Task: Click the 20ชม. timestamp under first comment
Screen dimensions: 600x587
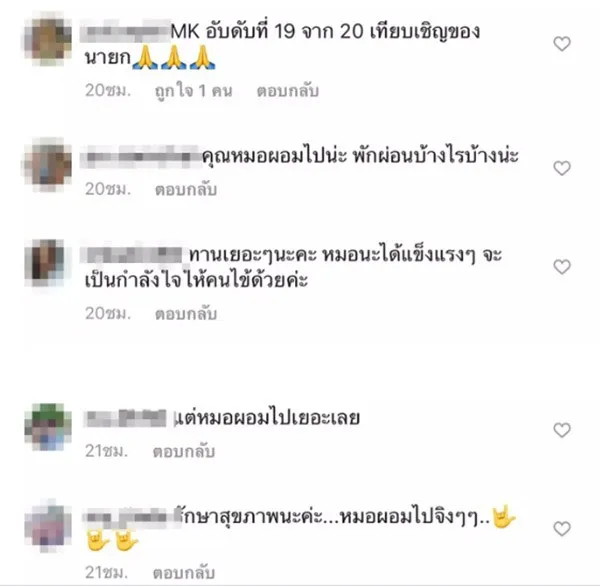Action: tap(108, 91)
